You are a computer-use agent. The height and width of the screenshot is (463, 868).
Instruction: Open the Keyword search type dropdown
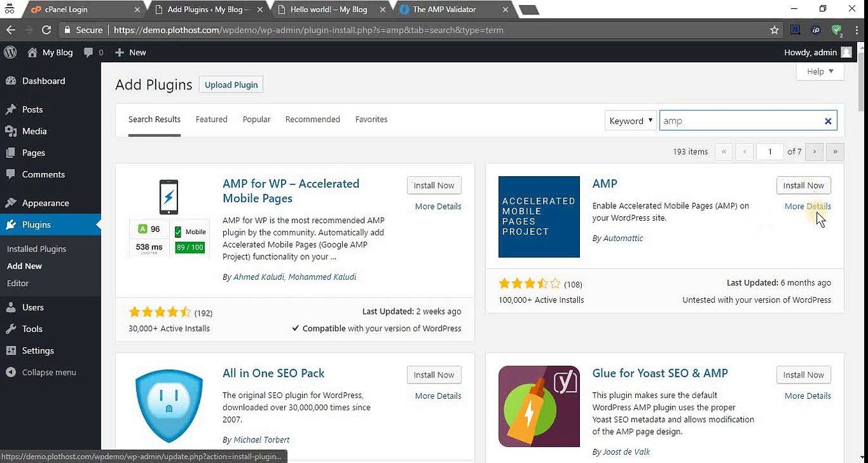click(630, 121)
